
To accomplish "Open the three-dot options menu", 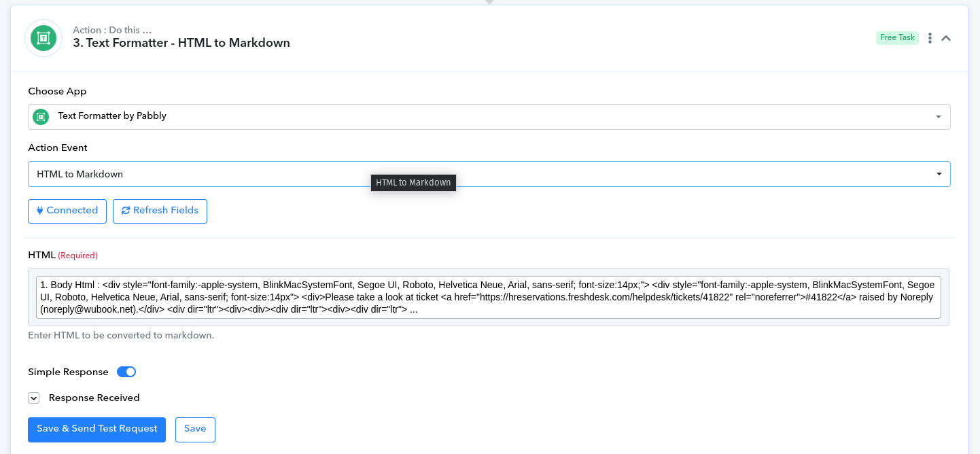I will click(x=930, y=38).
